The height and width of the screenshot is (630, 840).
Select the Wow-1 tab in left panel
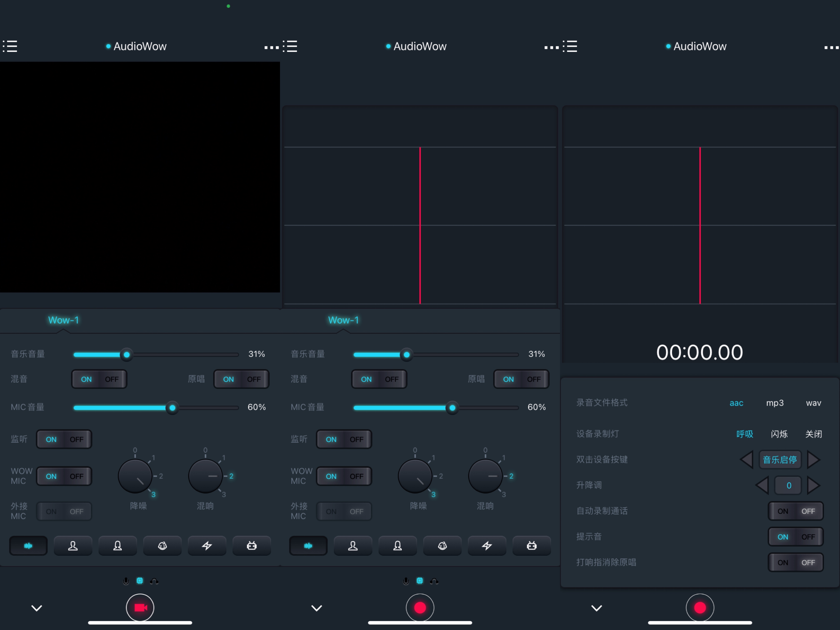(x=63, y=320)
